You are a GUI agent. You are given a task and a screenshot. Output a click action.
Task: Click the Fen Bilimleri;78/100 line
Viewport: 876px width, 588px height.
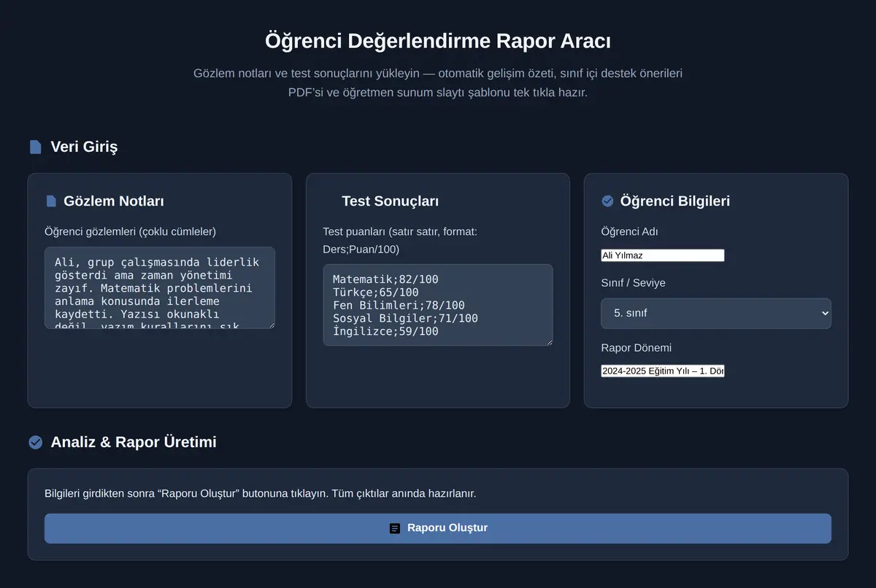399,305
